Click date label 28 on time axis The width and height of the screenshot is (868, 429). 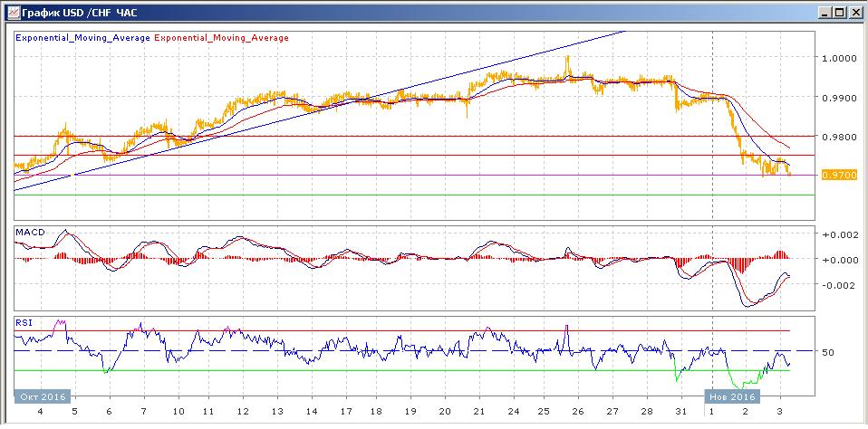click(x=646, y=412)
